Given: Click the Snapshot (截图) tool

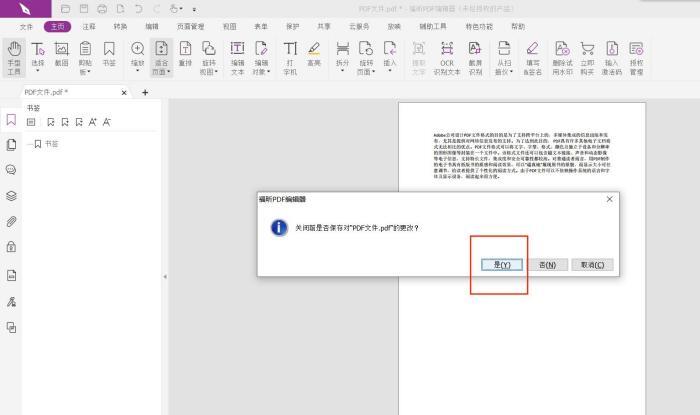Looking at the screenshot, I should pyautogui.click(x=62, y=54).
